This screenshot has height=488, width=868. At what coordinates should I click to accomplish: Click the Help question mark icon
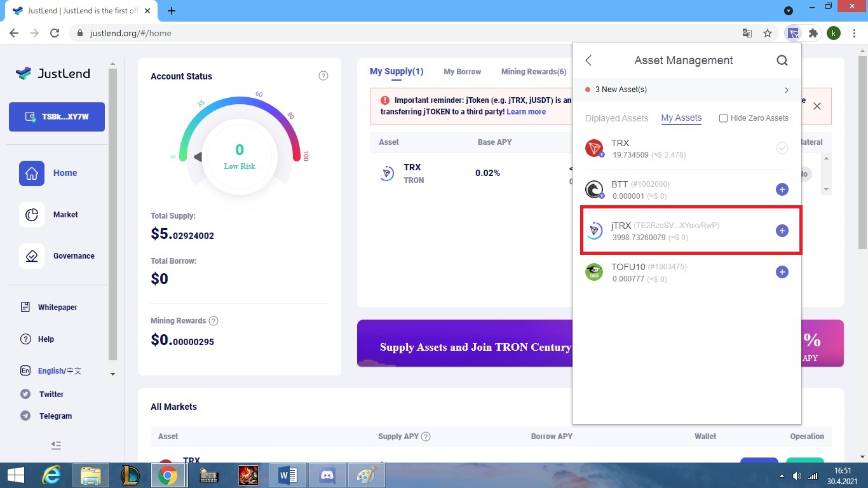25,339
